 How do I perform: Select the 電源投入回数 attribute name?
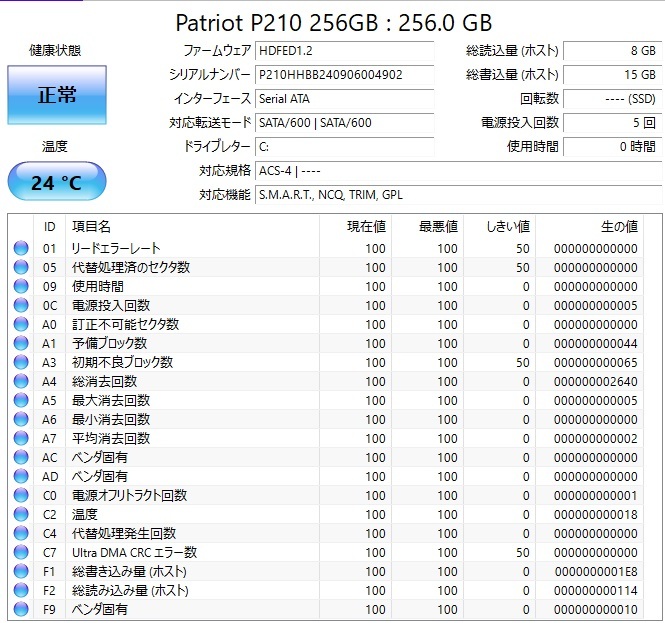[111, 305]
